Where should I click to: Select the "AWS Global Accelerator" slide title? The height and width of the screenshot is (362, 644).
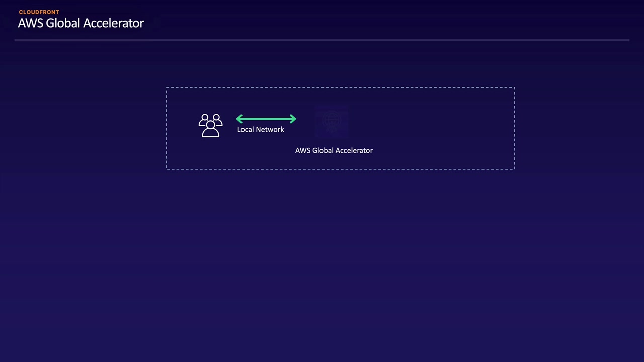(81, 23)
